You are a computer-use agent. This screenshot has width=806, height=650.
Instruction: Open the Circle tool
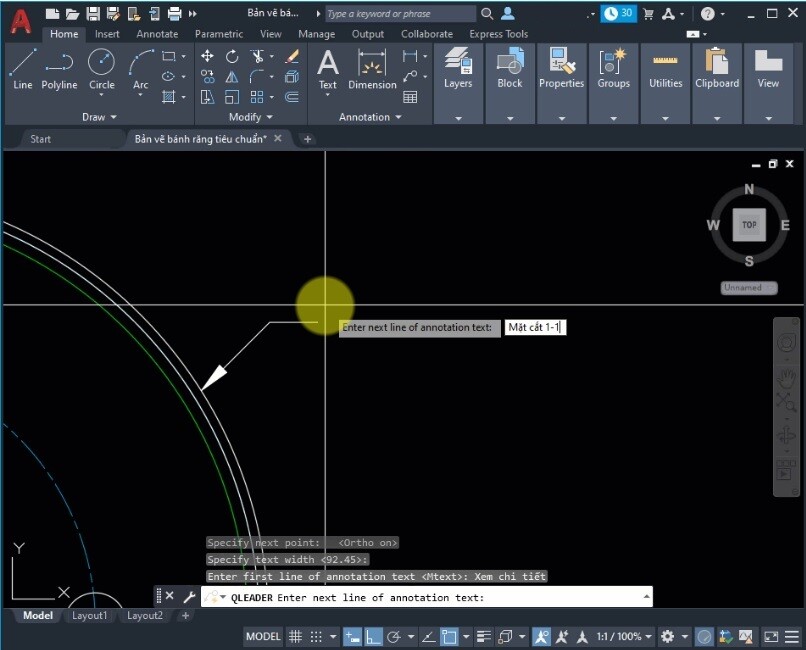coord(101,68)
